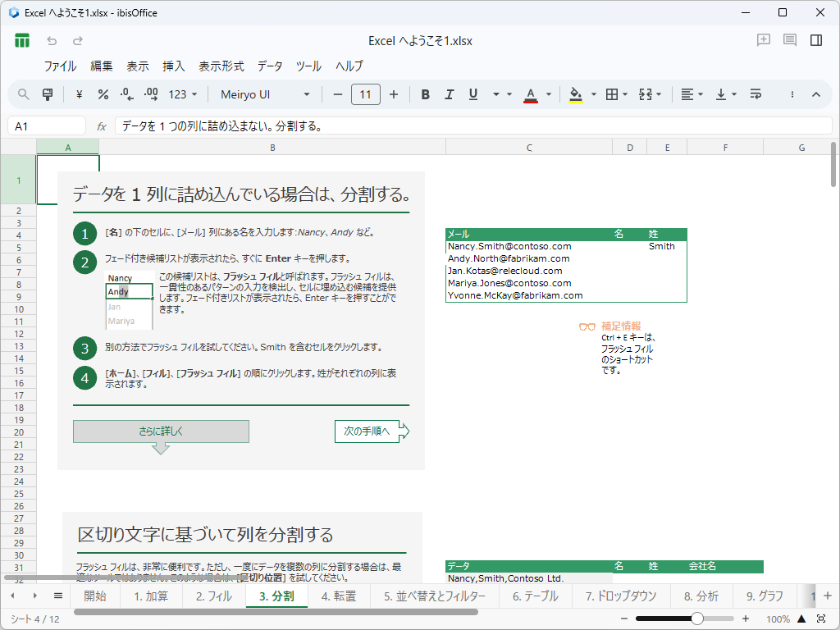840x630 pixels.
Task: Open the データ menu
Action: pos(269,66)
